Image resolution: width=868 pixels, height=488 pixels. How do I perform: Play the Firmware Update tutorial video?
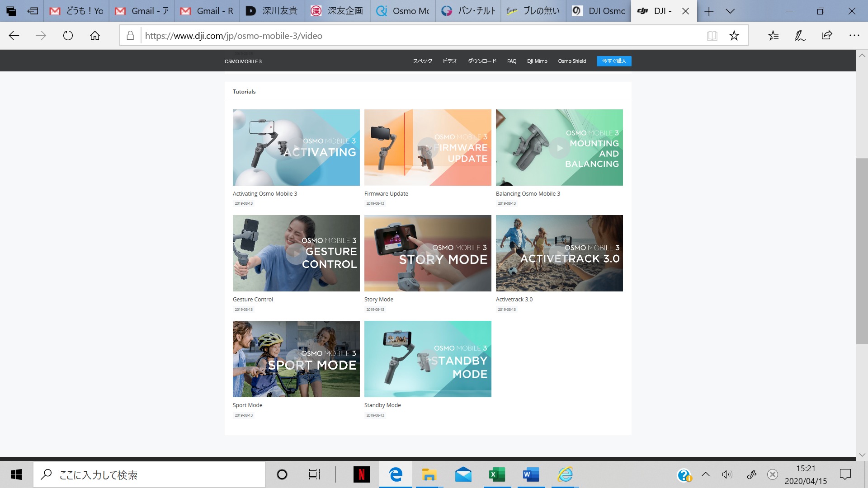[428, 147]
